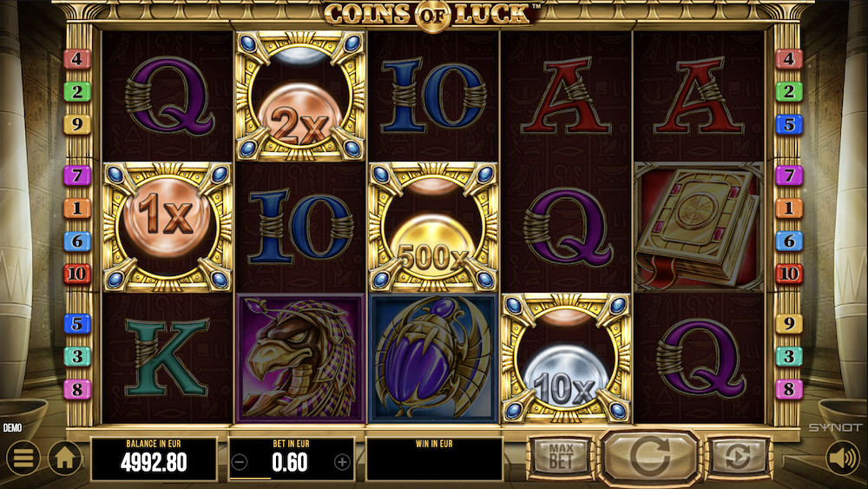Select the golden book symbol

698,227
